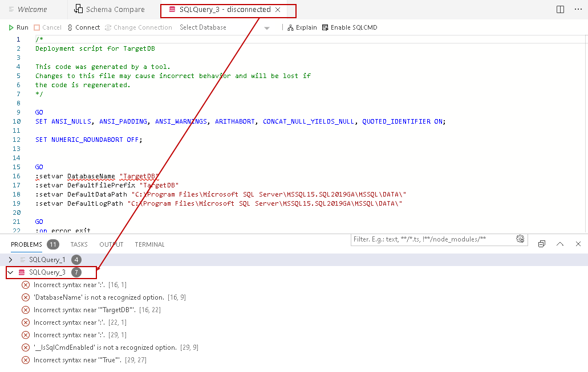Enable SQLCMD mode
This screenshot has width=588, height=372.
pyautogui.click(x=350, y=27)
